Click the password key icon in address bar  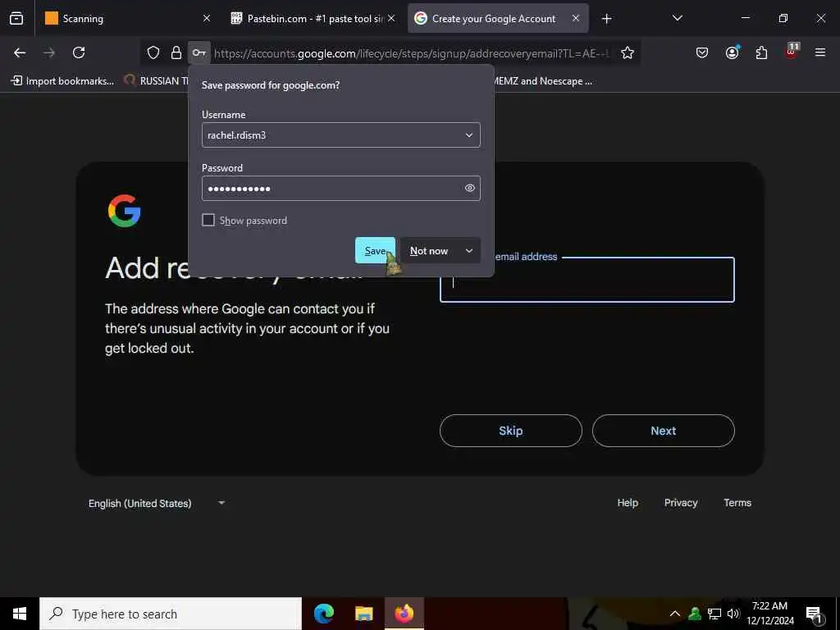199,52
